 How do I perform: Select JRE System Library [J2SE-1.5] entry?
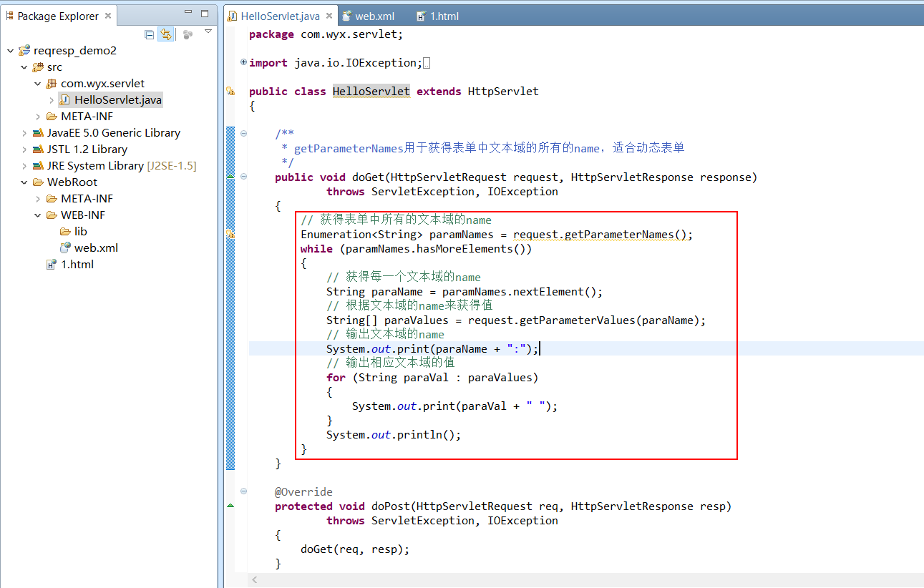[122, 166]
